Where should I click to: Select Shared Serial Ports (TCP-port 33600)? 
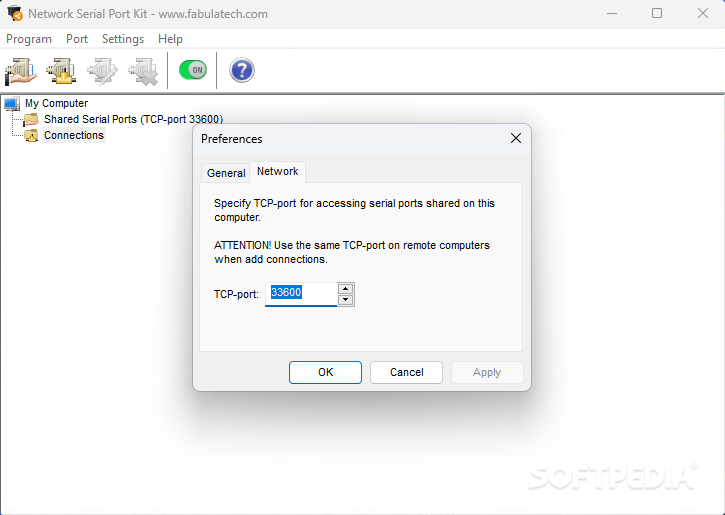coord(133,119)
